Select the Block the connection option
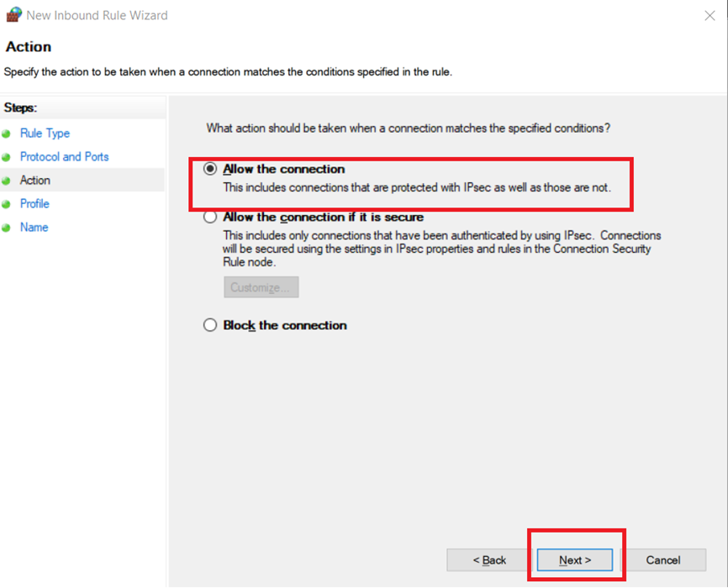The height and width of the screenshot is (588, 728). coord(210,325)
